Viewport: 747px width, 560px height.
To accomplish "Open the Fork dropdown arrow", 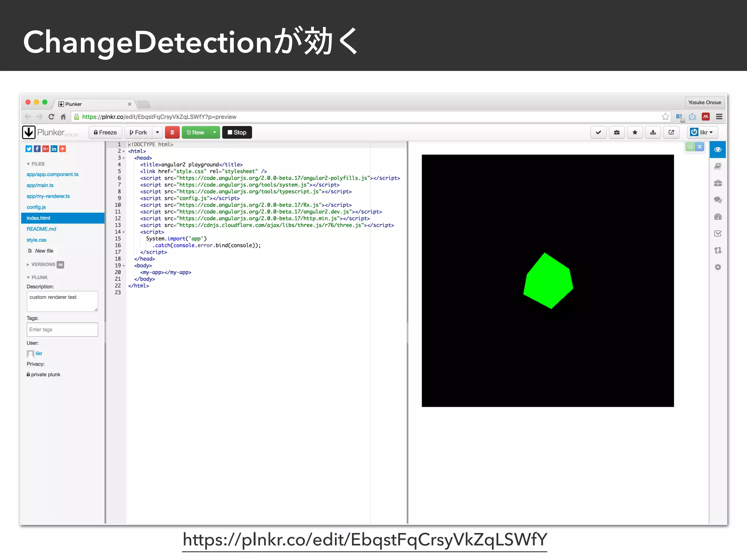I will pos(157,132).
